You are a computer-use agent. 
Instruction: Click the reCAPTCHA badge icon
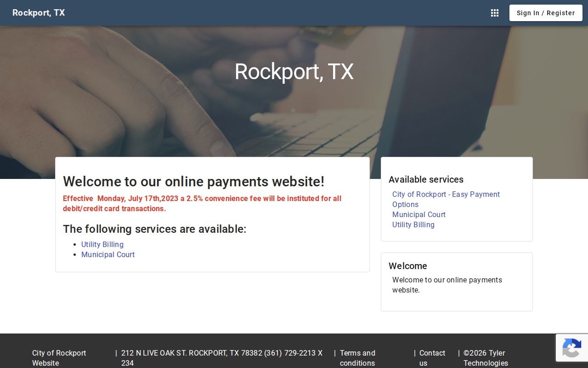pyautogui.click(x=572, y=348)
